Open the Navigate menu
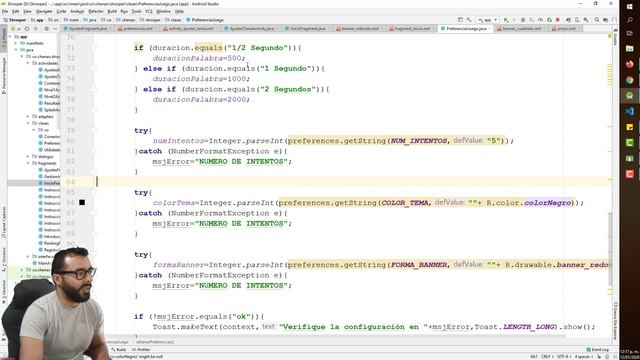Screen dimensions: 640x360 (x=44, y=11)
